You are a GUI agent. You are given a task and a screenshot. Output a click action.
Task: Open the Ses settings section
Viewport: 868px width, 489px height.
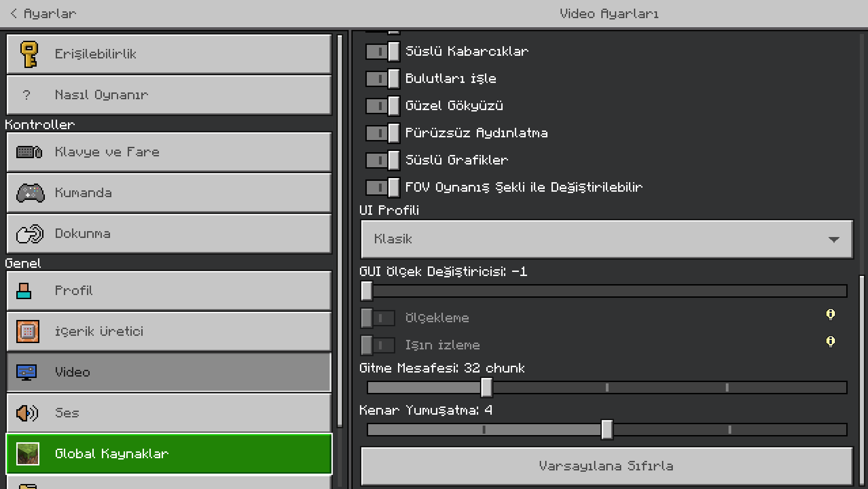(169, 413)
